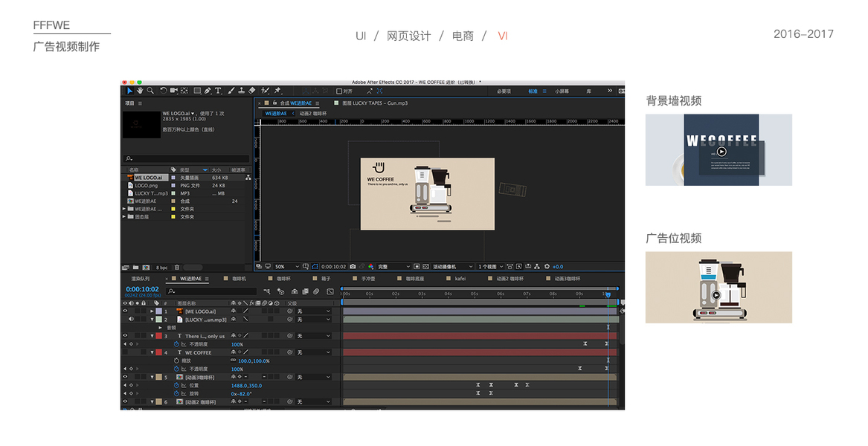Image resolution: width=868 pixels, height=446 pixels.
Task: Select the Rectangle shape tool
Action: 197,91
